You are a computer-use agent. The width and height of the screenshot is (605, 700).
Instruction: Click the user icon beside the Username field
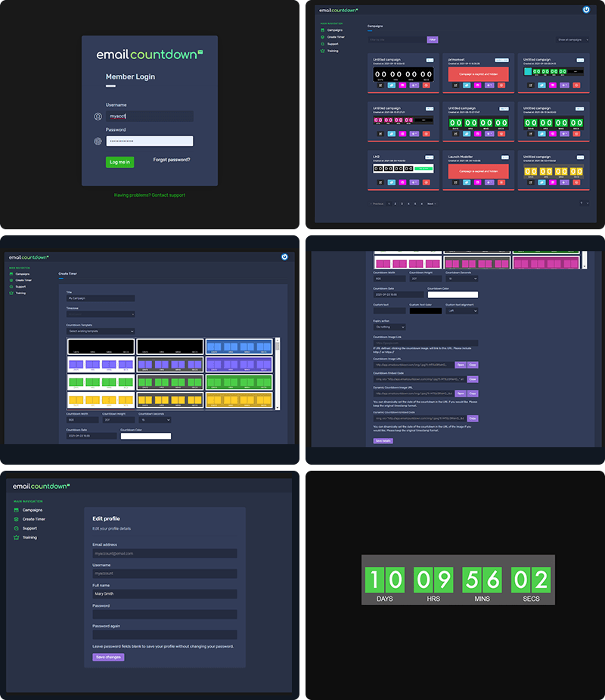(98, 117)
